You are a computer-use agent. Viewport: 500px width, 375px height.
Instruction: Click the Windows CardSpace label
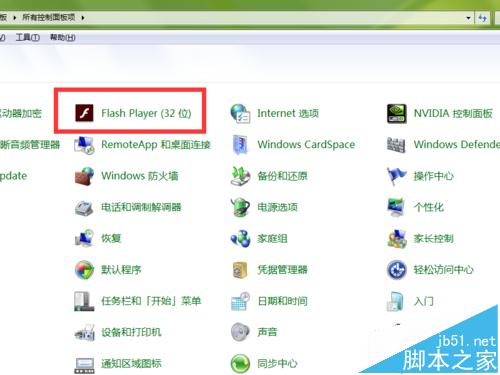[306, 145]
